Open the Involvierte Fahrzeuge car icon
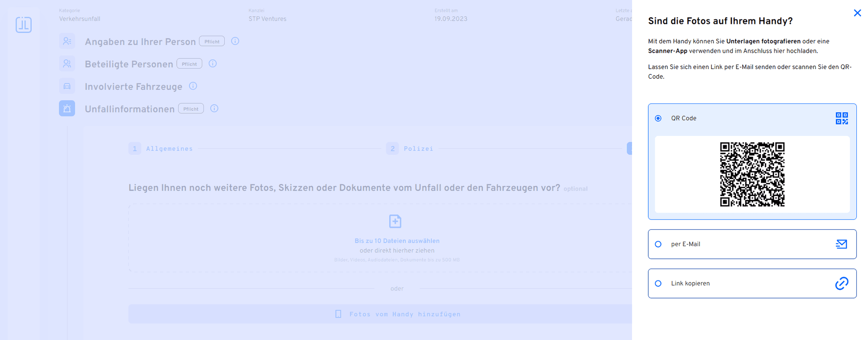Image resolution: width=868 pixels, height=340 pixels. point(67,86)
